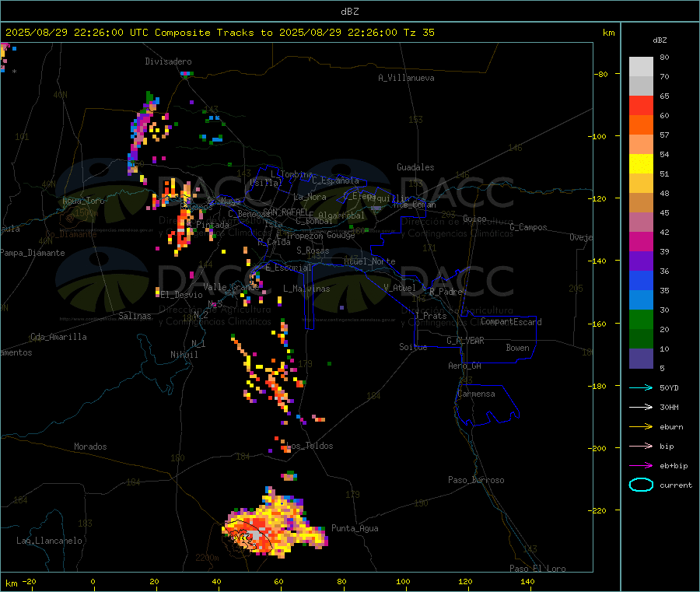Click the cyan current ellipse legend icon
The height and width of the screenshot is (592, 700).
(641, 485)
